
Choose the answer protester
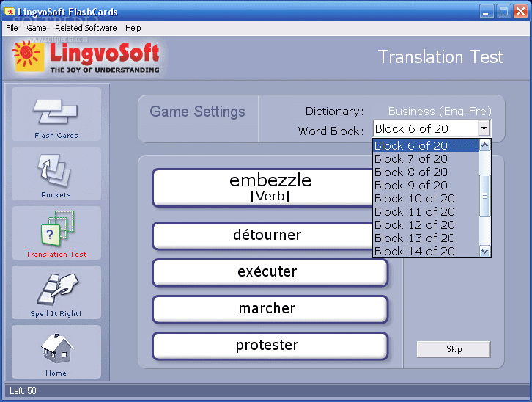pos(270,346)
